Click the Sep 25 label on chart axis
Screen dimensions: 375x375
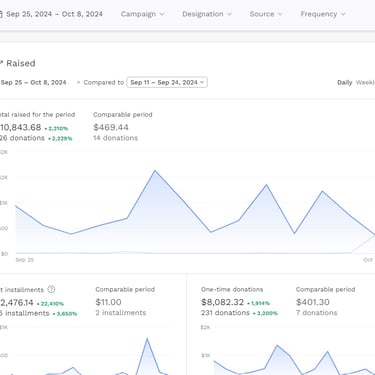[25, 260]
